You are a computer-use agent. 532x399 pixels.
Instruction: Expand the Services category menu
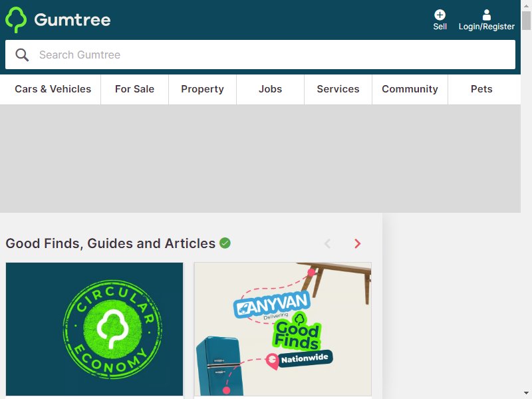tap(338, 89)
